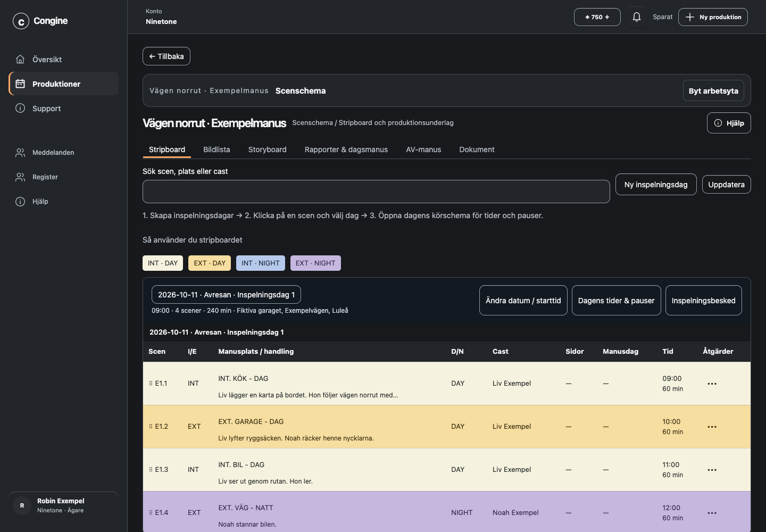766x532 pixels.
Task: Open Översikt in the sidebar
Action: coord(63,60)
